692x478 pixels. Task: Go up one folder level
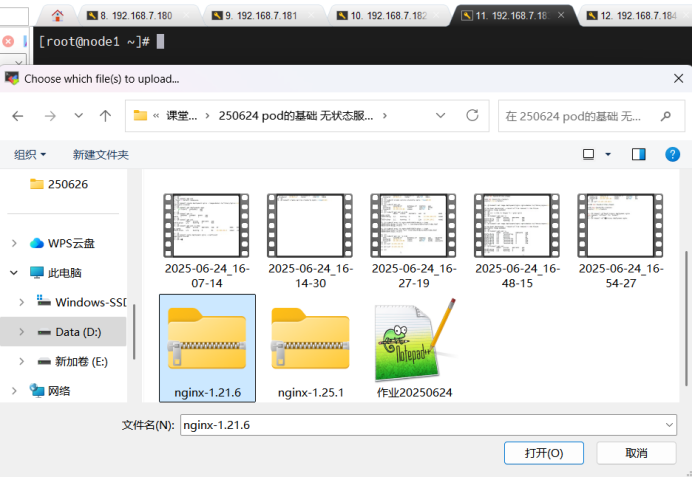pos(105,116)
